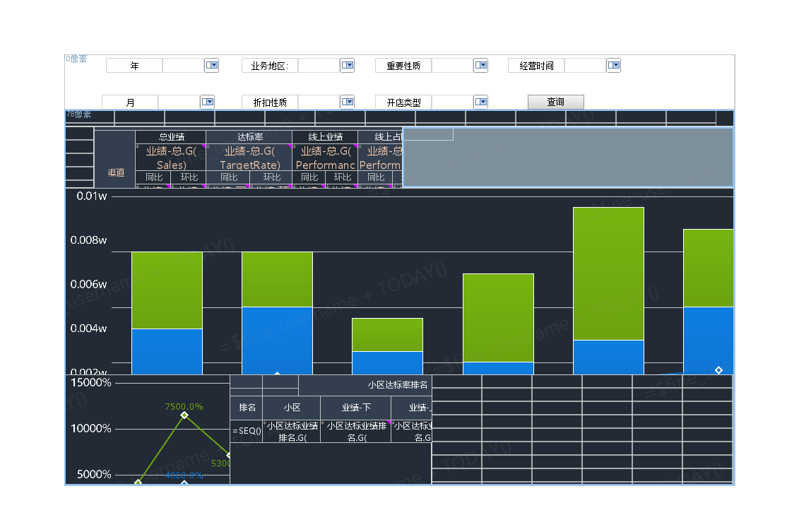This screenshot has height=532, width=799.
Task: Select the 业务地区: label widget
Action: [270, 65]
